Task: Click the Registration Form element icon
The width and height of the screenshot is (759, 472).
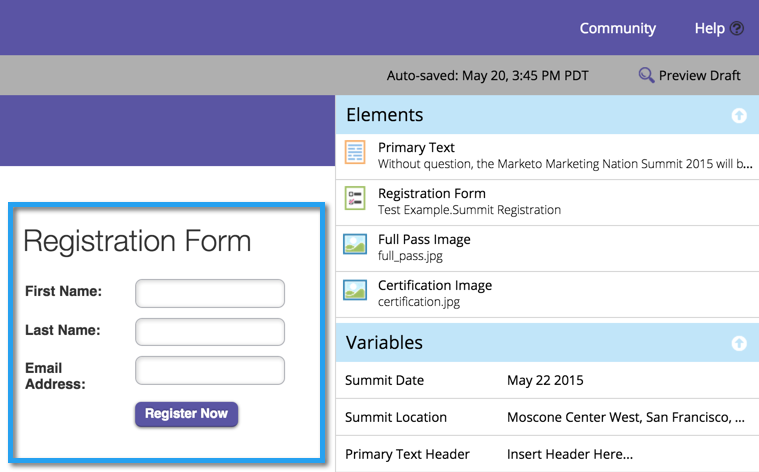Action: 355,198
